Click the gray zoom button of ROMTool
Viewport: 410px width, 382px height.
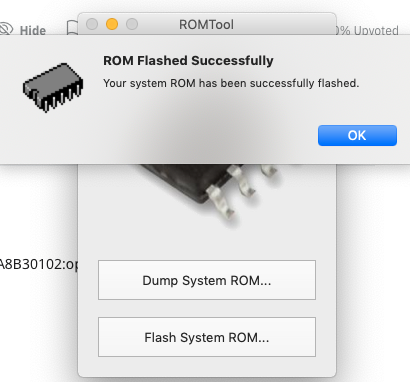(x=132, y=24)
